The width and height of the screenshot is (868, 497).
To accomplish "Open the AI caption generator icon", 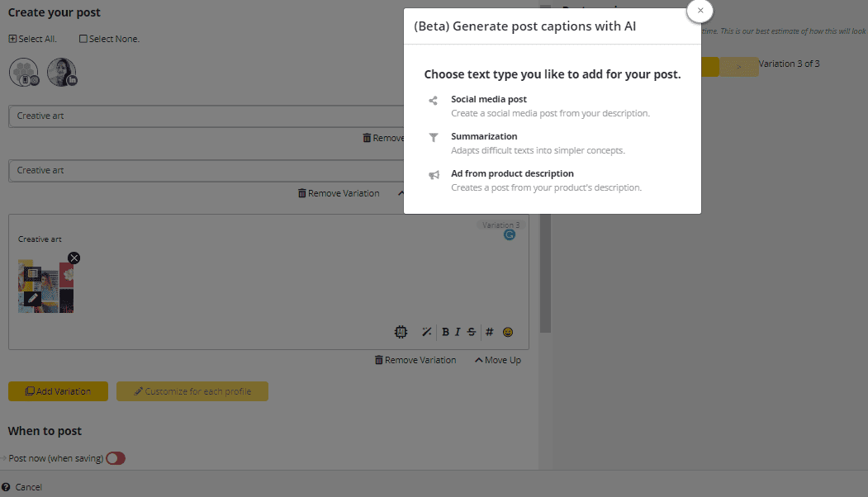I will pos(401,332).
